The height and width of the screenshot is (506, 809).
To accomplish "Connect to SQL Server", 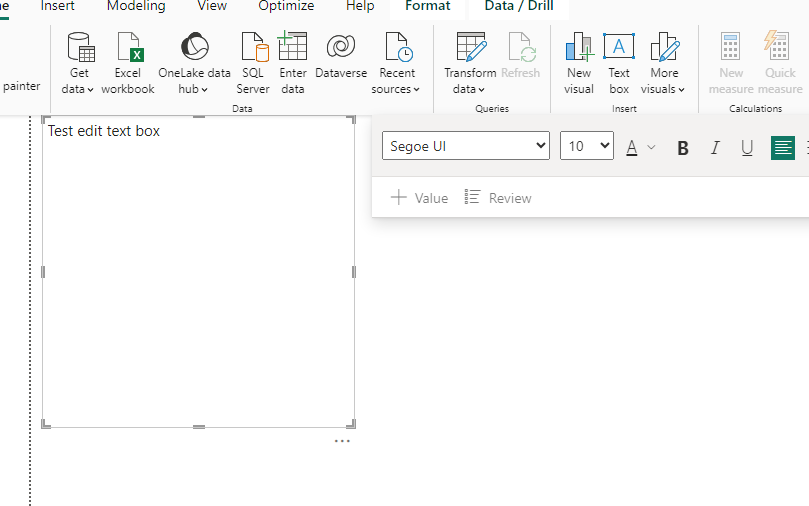I will pyautogui.click(x=253, y=64).
